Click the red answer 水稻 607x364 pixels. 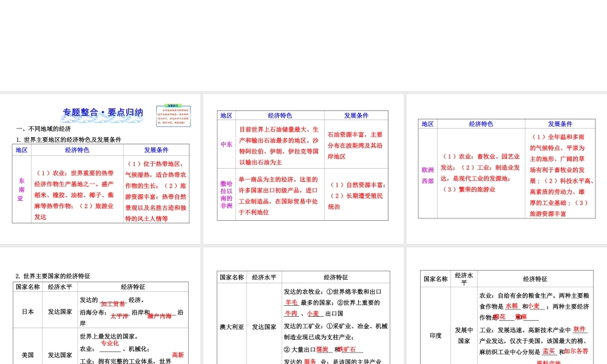[x=511, y=306]
